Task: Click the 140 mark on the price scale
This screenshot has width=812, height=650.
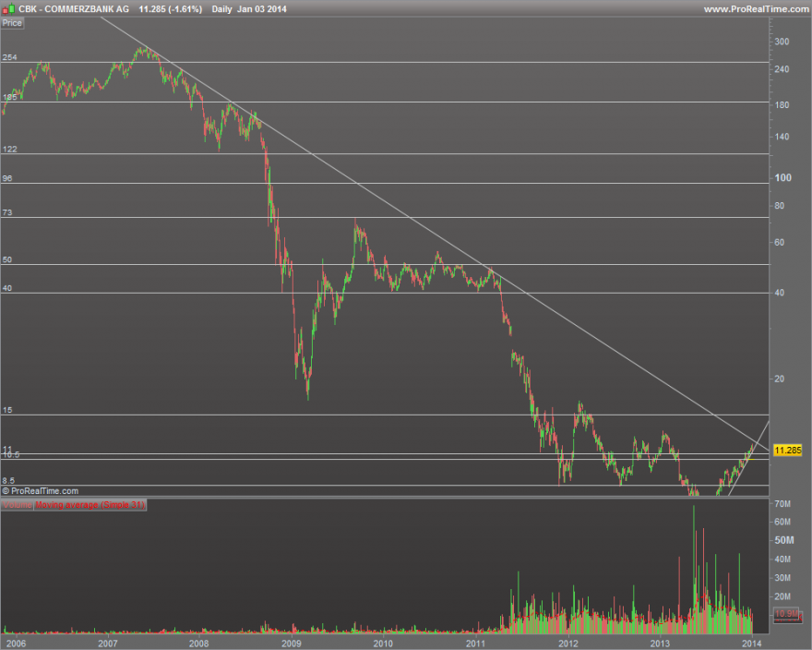Action: coord(782,137)
